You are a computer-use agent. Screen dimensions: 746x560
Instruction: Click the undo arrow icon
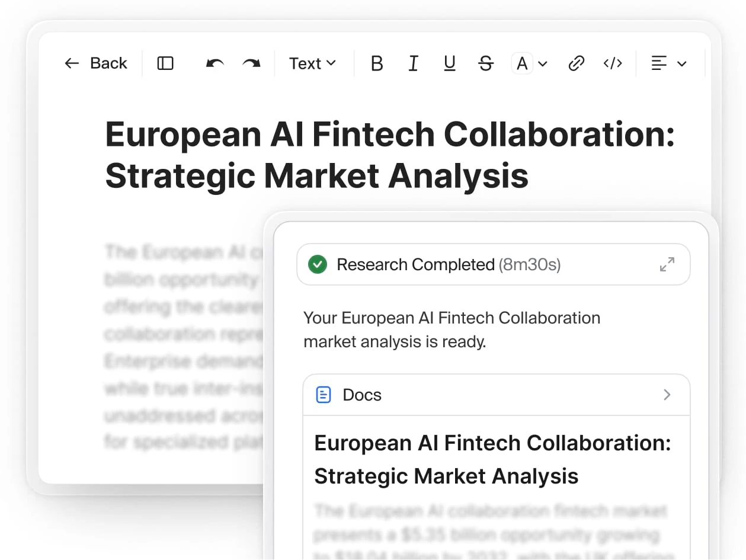click(214, 63)
